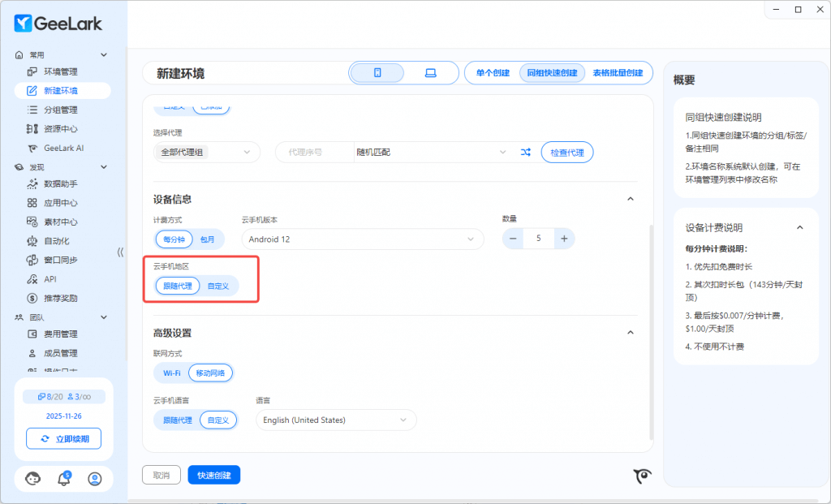
Task: Click the phone device type icon
Action: (377, 73)
